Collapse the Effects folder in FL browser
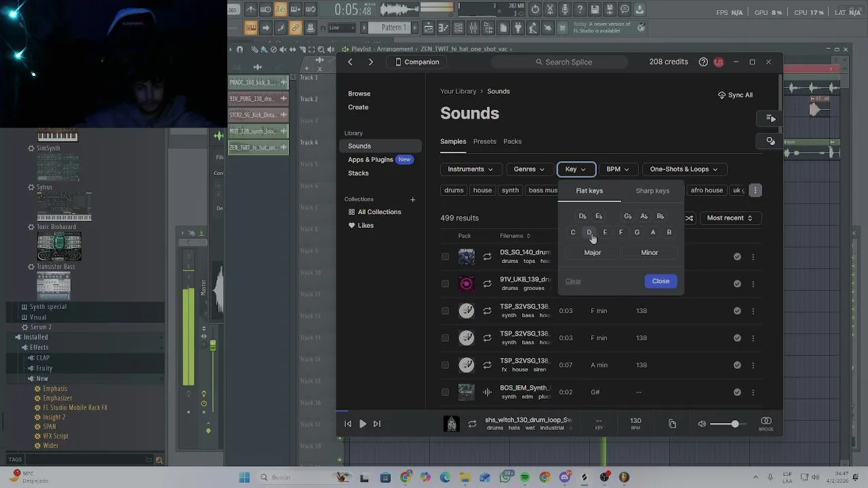The image size is (868, 488). (39, 348)
